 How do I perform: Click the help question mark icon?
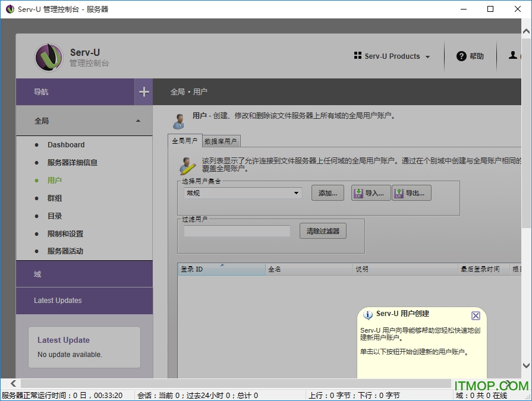(x=461, y=56)
